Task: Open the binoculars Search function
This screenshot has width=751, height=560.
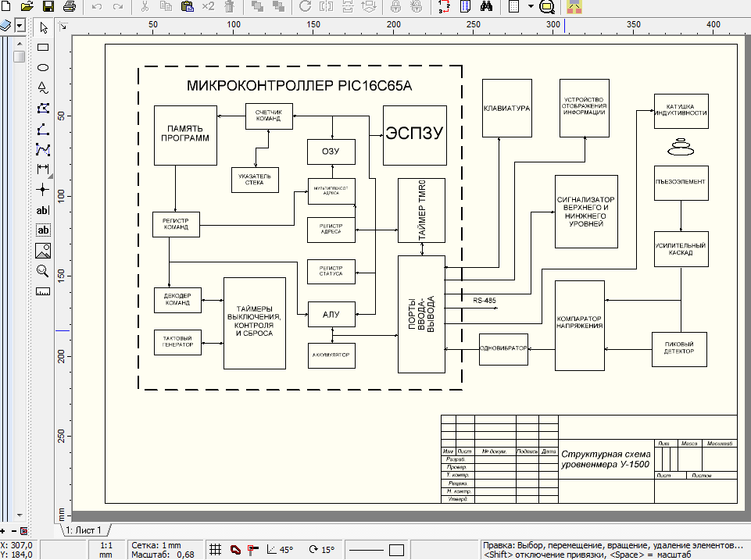Action: tap(485, 7)
